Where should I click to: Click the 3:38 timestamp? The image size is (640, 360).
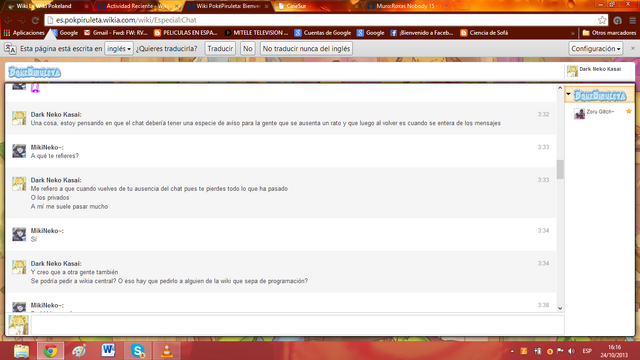pyautogui.click(x=543, y=305)
